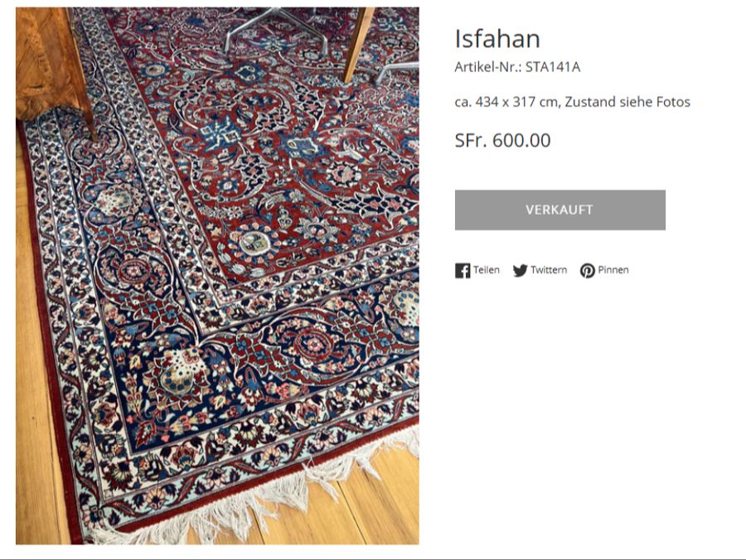The height and width of the screenshot is (560, 746).
Task: Click the grey VERKAUFT button
Action: (x=559, y=210)
